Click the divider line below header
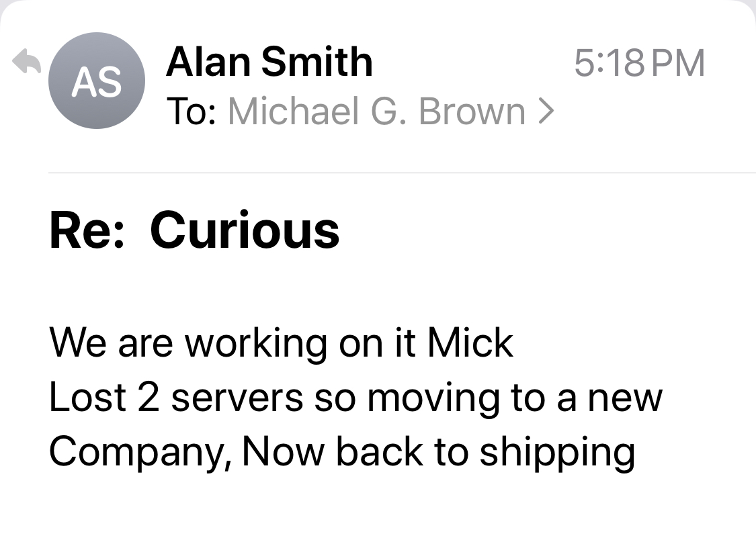This screenshot has width=756, height=542. pos(402,173)
